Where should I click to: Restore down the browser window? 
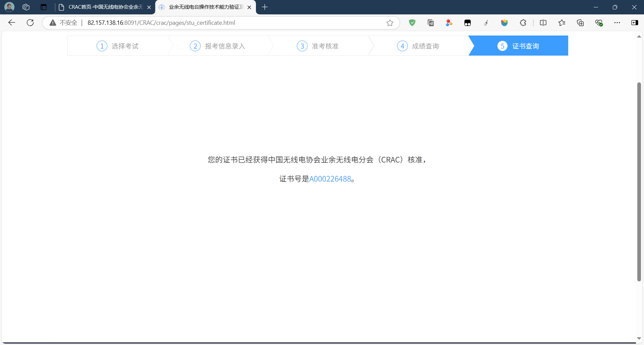tap(615, 7)
